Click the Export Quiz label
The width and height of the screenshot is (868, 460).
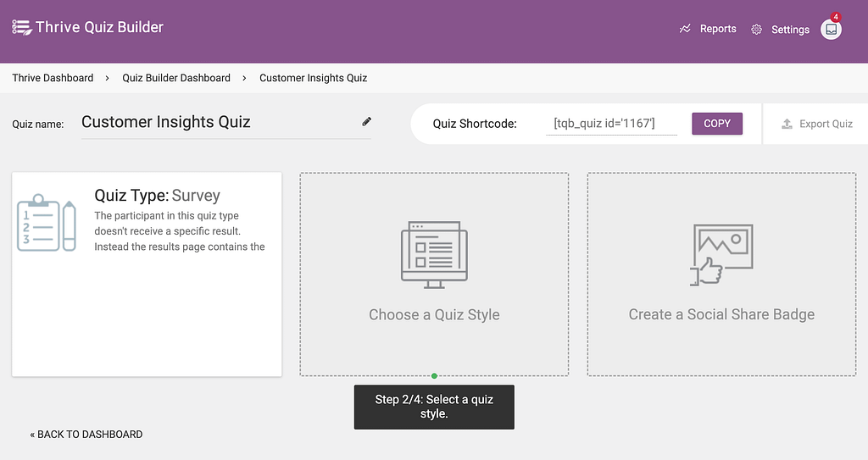826,124
